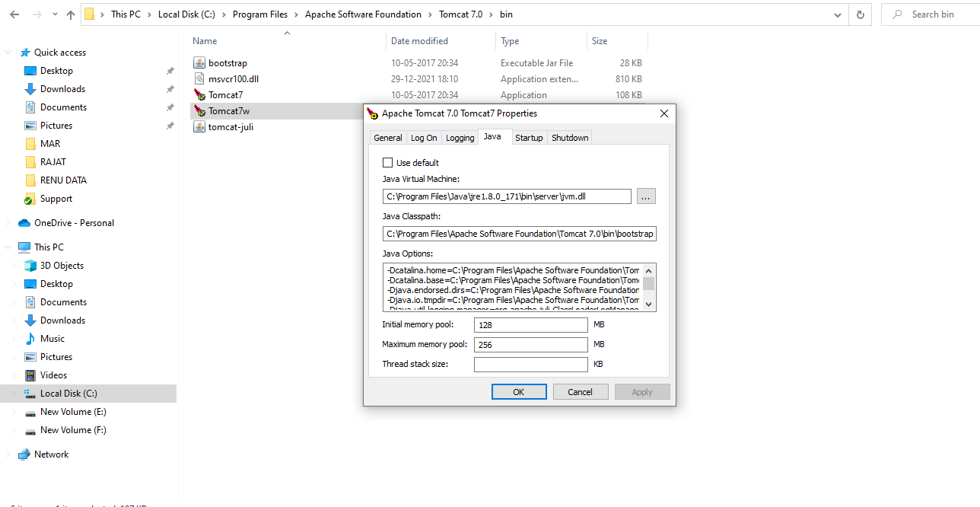The height and width of the screenshot is (507, 980).
Task: Click the Local Disk (C:) breadcrumb
Action: point(186,14)
